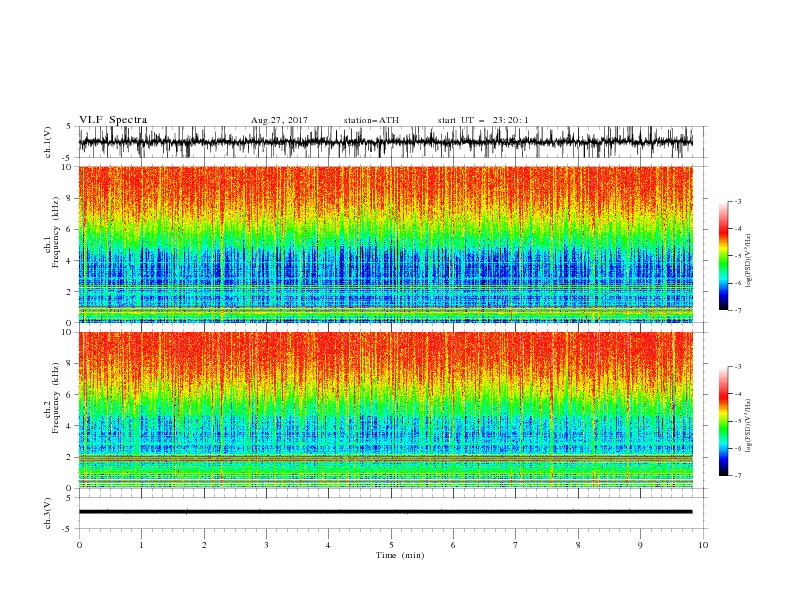Click the "-3" value on ch.1 colorbar
The image size is (792, 612).
pyautogui.click(x=738, y=201)
